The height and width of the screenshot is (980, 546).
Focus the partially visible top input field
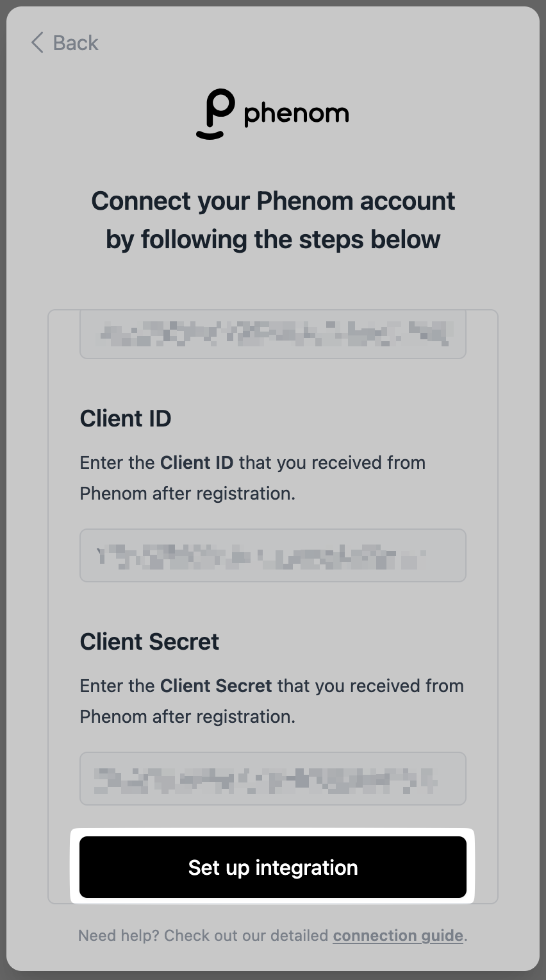click(273, 334)
